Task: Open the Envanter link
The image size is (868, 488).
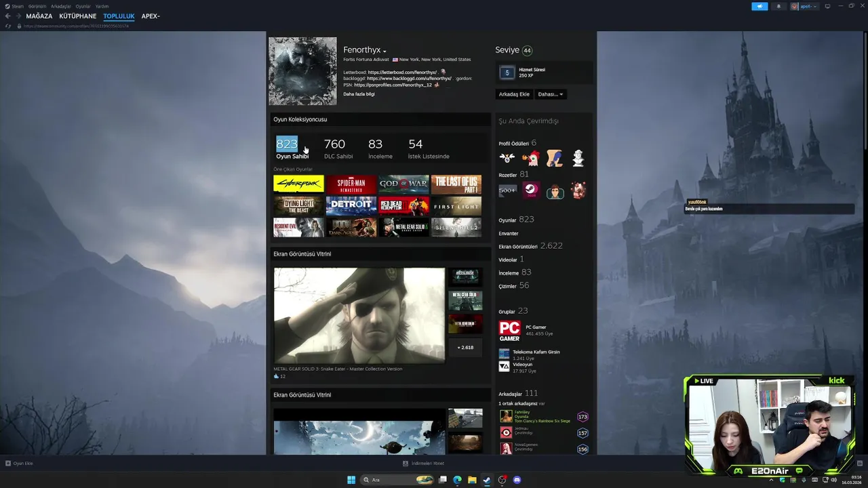Action: 509,234
